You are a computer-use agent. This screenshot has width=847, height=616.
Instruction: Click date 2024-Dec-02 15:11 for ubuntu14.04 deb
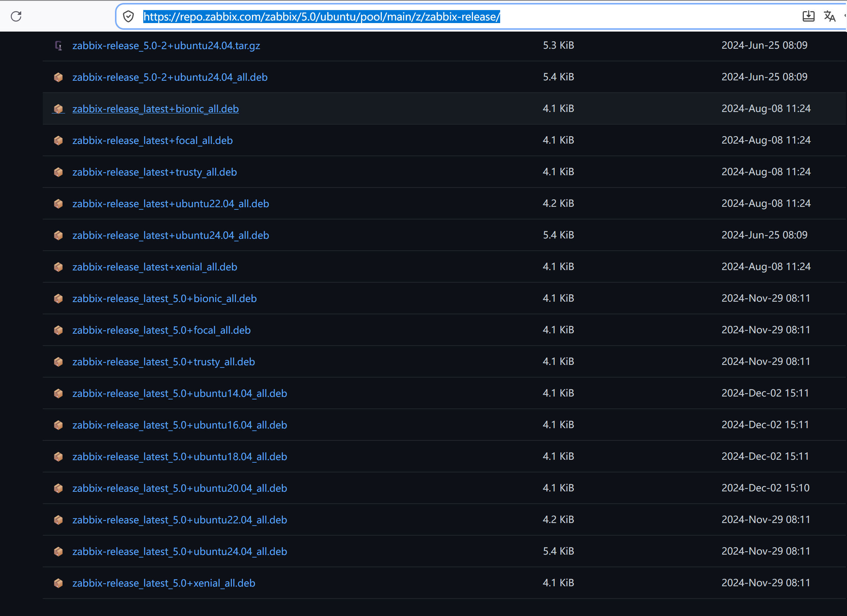pos(765,393)
